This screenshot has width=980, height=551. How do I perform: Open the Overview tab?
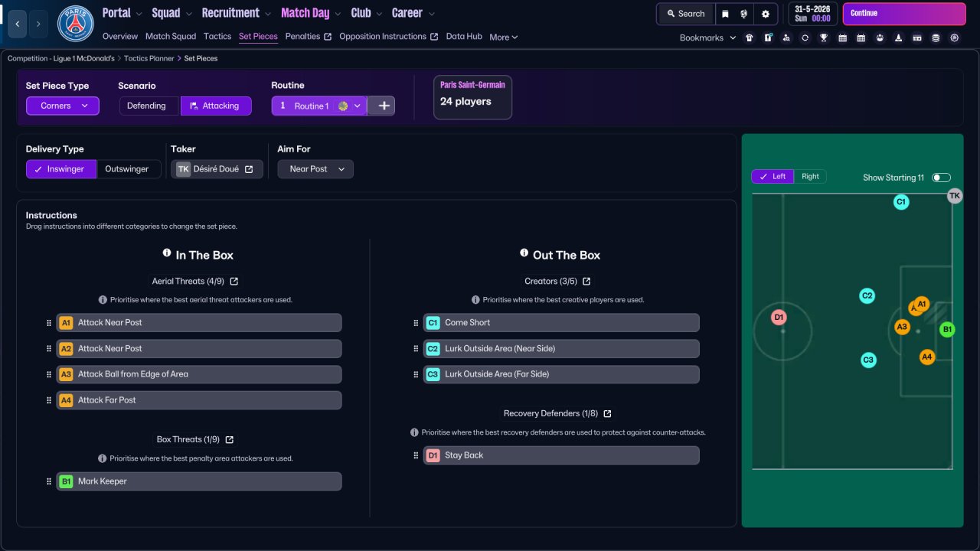(x=120, y=36)
